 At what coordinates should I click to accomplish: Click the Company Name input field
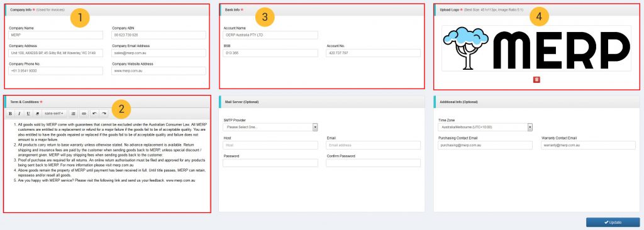(x=55, y=35)
